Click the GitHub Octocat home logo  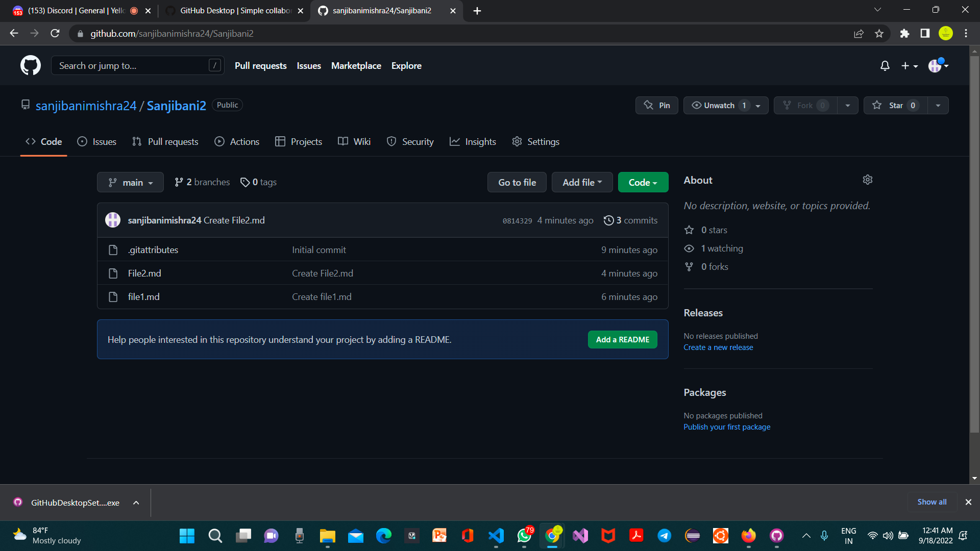[x=31, y=65]
